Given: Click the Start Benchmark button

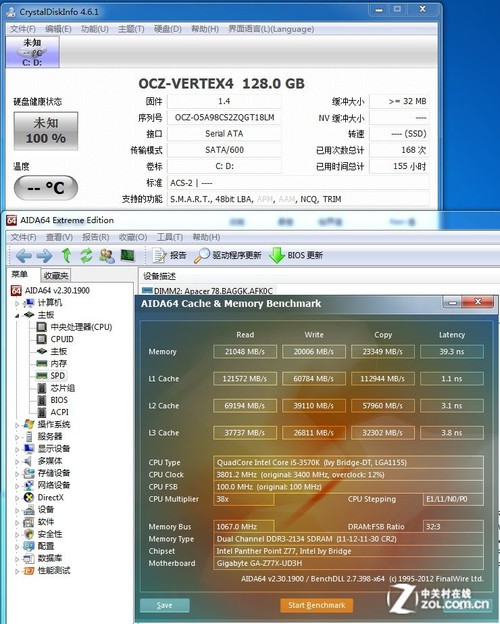Looking at the screenshot, I should pyautogui.click(x=316, y=605).
